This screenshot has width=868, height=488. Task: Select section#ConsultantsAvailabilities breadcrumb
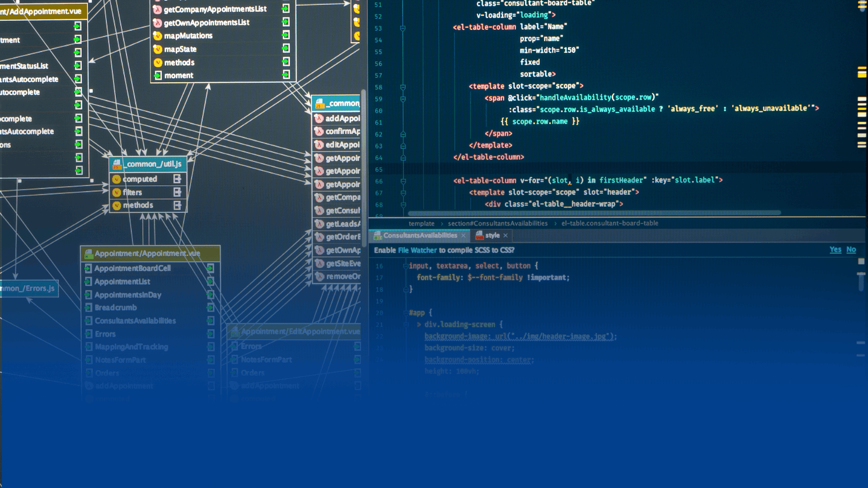(x=497, y=224)
